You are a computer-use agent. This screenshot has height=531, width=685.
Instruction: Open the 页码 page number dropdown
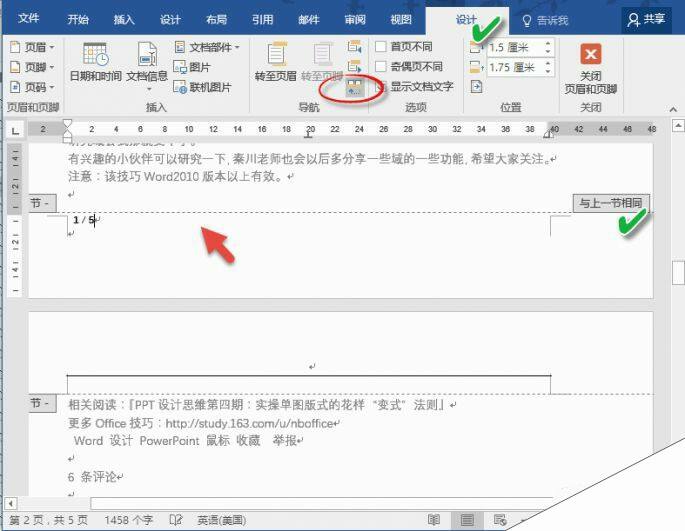tap(32, 87)
